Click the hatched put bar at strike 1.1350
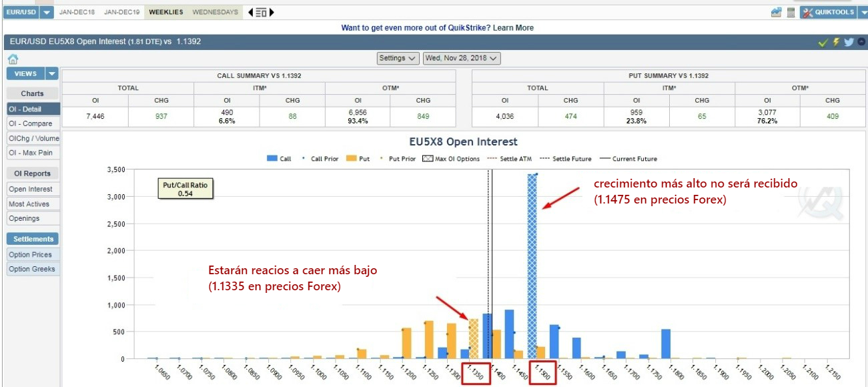 (x=474, y=339)
